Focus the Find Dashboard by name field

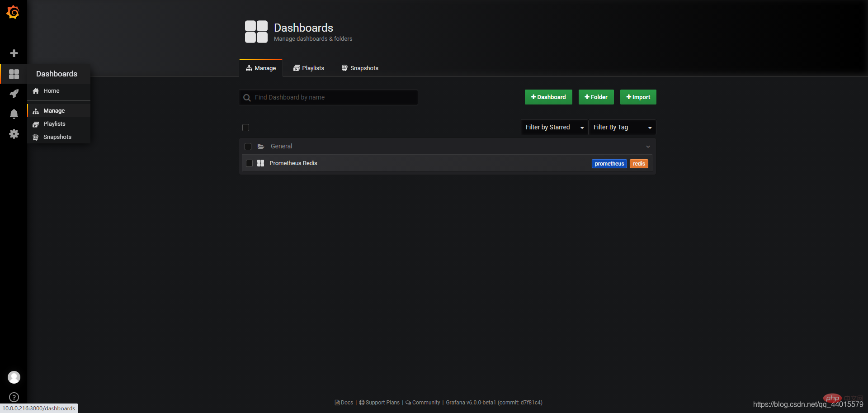(328, 97)
